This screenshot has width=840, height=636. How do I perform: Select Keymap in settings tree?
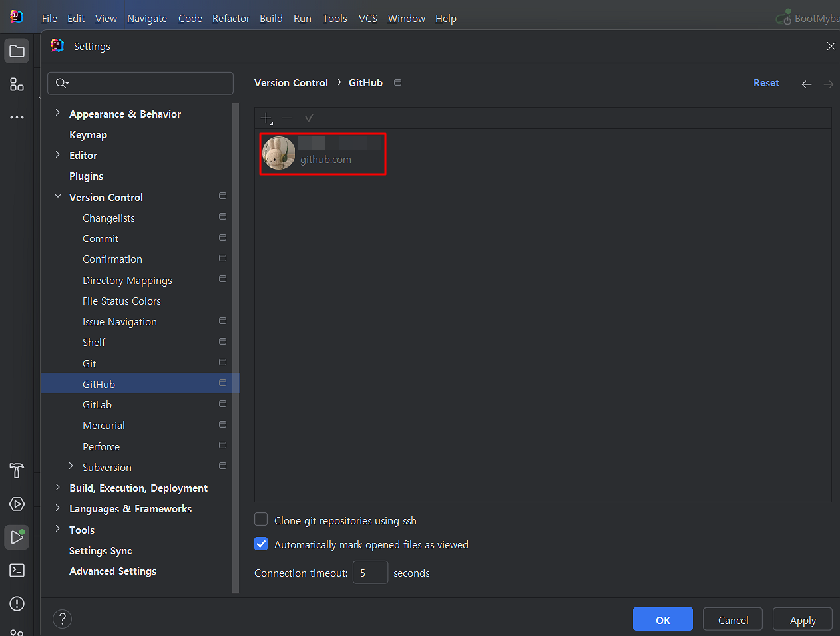88,134
